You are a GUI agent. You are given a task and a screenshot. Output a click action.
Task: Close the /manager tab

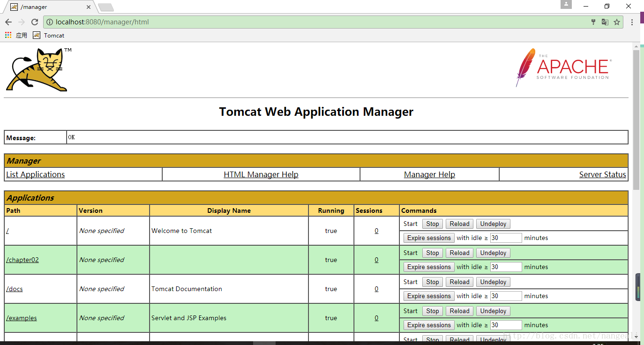click(x=89, y=7)
